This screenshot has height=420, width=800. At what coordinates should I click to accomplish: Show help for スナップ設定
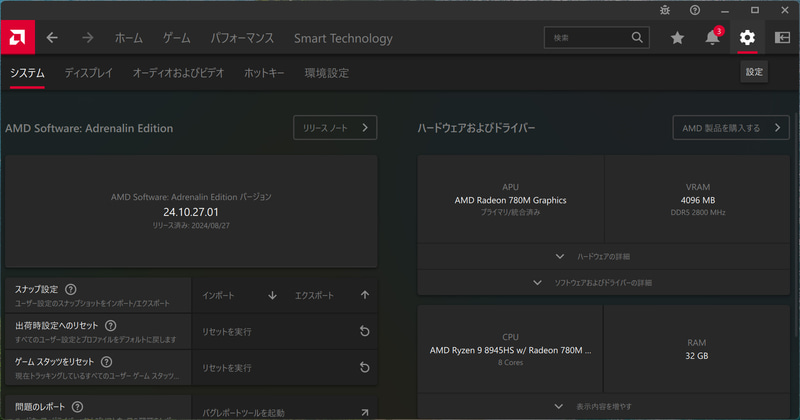coord(71,289)
